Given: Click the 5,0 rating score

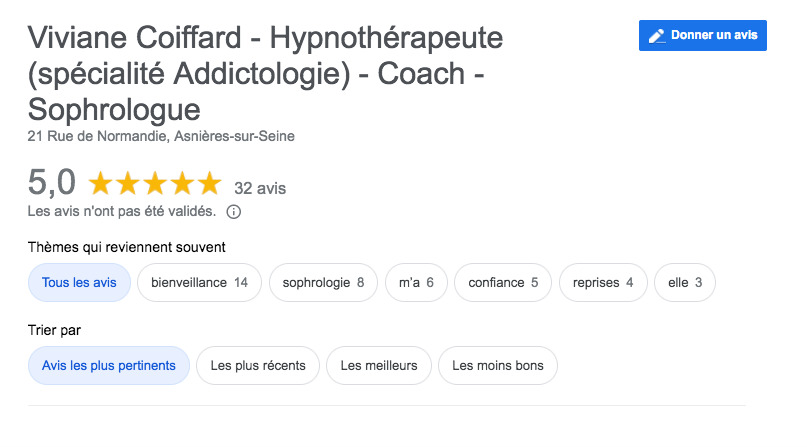Looking at the screenshot, I should [x=52, y=183].
